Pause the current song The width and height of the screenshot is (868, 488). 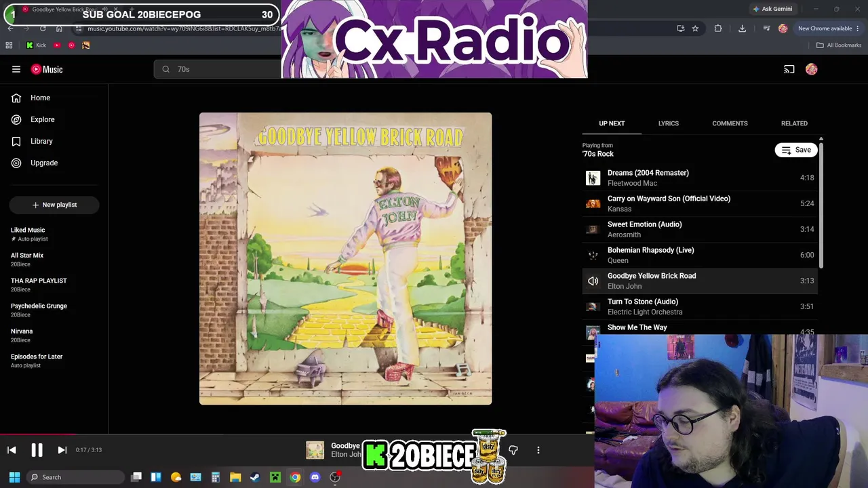(x=37, y=450)
